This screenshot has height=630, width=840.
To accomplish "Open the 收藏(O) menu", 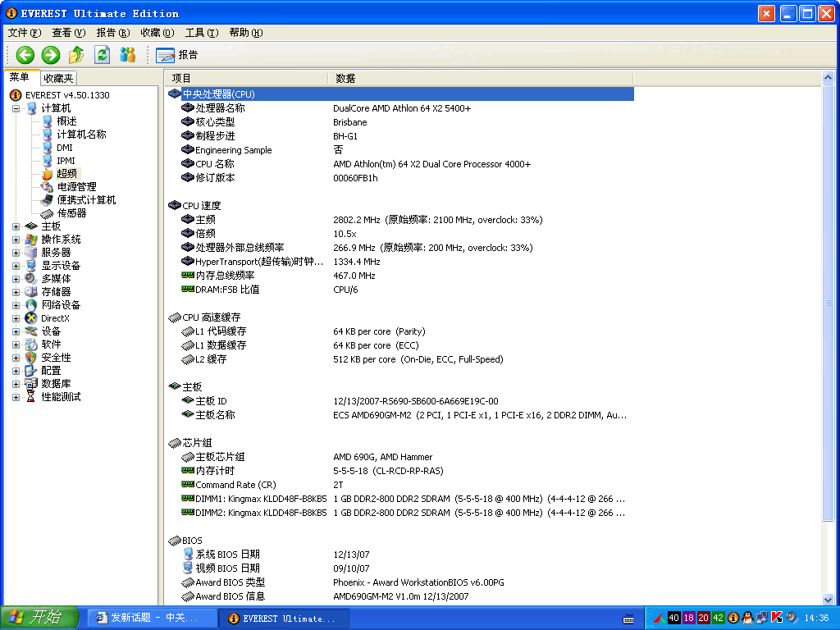I will [157, 33].
